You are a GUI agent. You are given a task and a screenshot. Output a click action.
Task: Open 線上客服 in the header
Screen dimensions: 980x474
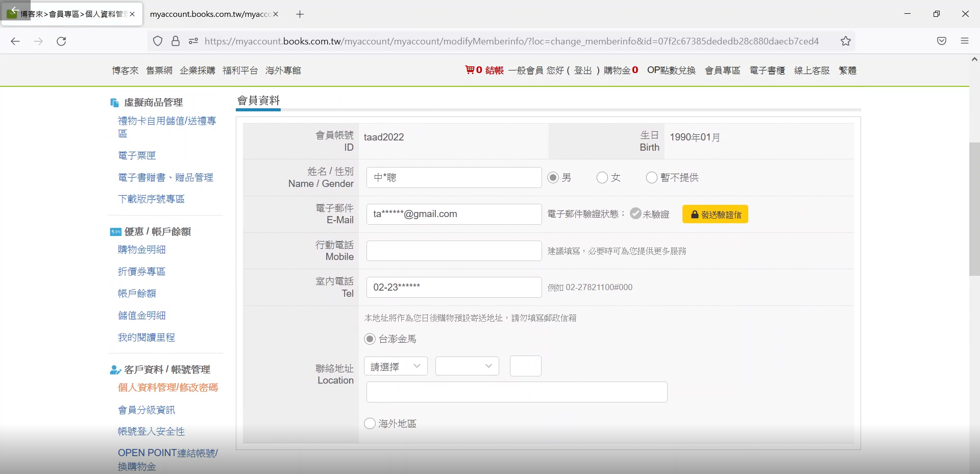(x=812, y=70)
